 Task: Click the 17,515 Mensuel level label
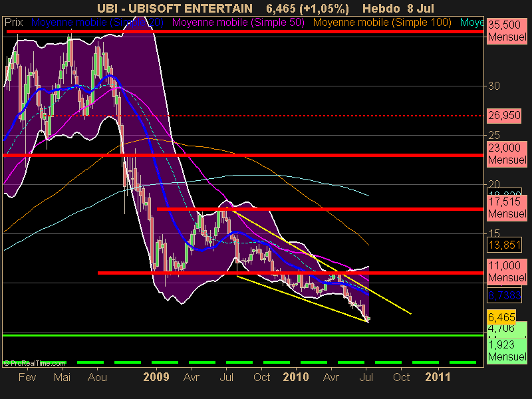pos(507,207)
